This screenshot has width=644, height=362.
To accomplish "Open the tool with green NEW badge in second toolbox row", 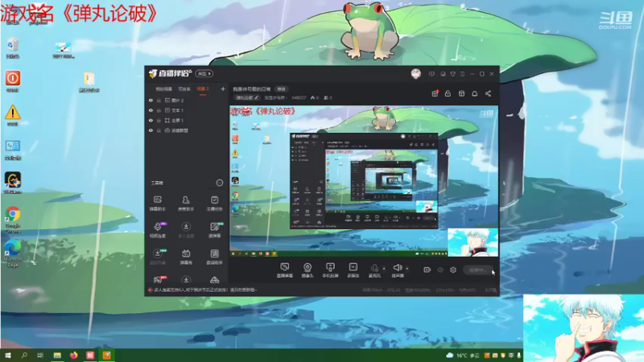I will (214, 230).
